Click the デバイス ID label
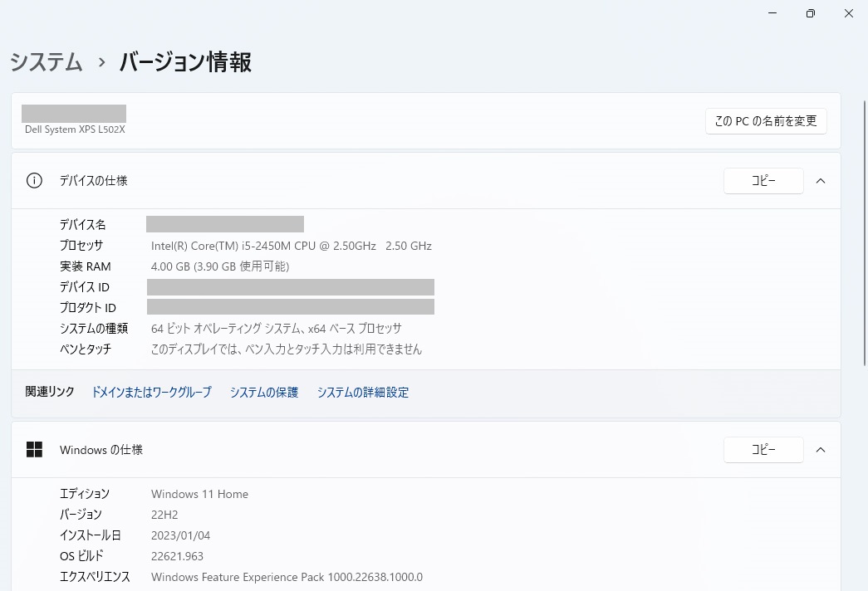Screen dimensions: 868x591 85,287
